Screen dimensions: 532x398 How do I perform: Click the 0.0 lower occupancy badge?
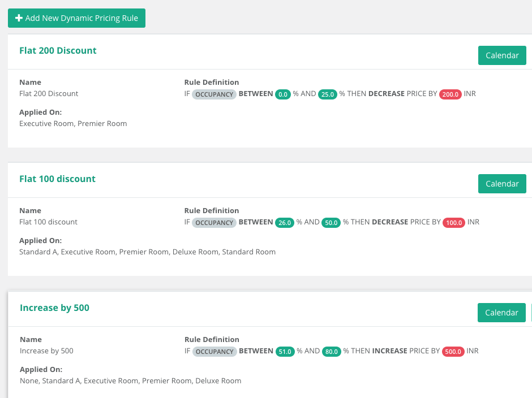point(283,94)
